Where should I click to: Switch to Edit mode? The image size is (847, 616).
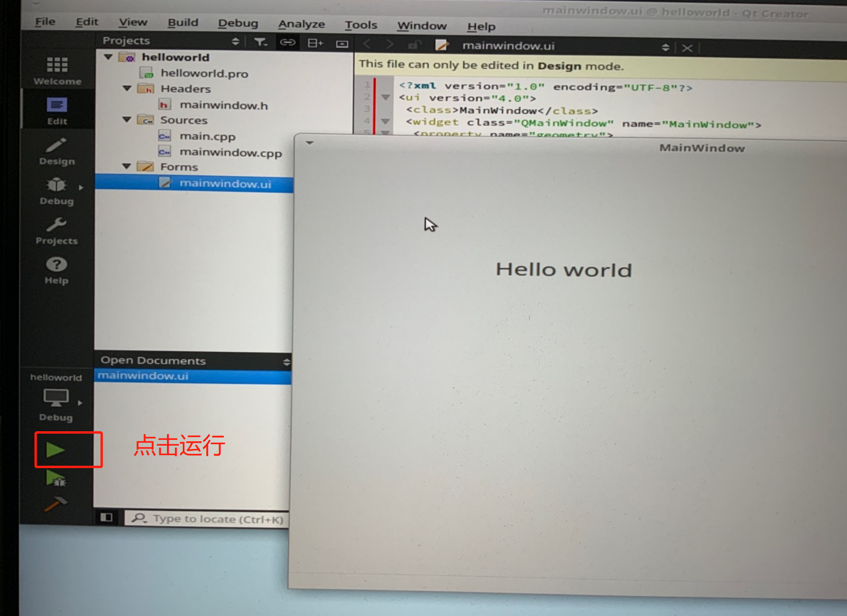(x=57, y=111)
